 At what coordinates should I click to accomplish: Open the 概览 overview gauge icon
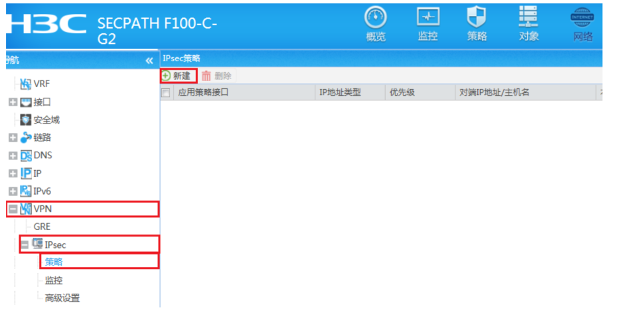pyautogui.click(x=375, y=18)
